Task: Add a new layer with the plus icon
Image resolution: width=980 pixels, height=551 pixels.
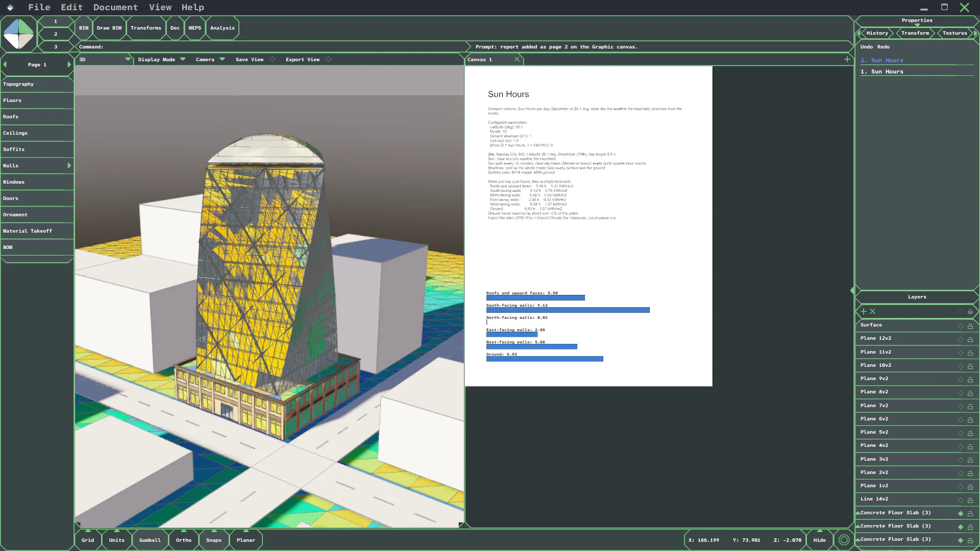Action: click(x=864, y=311)
